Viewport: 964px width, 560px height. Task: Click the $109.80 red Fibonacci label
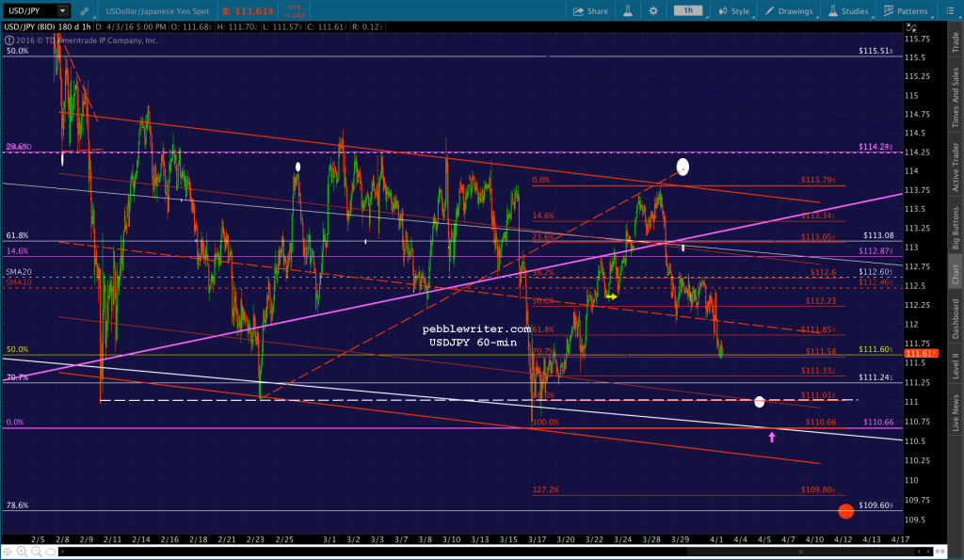(818, 490)
